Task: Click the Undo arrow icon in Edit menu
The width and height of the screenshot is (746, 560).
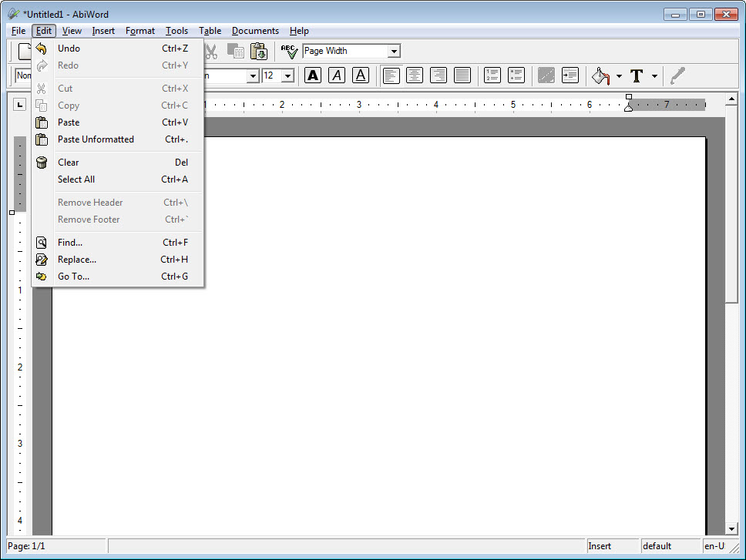Action: tap(42, 49)
